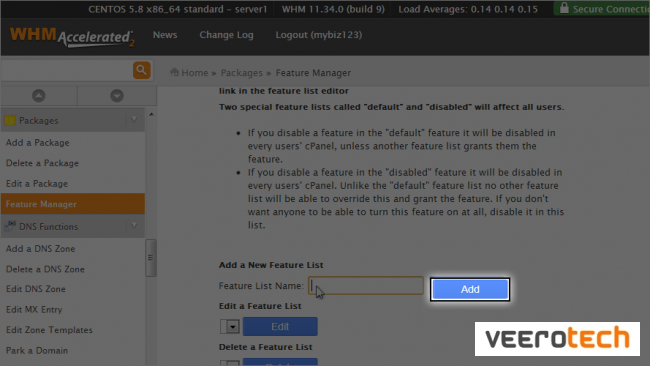
Task: Collapse the DNS Functions section chevron
Action: tap(134, 225)
